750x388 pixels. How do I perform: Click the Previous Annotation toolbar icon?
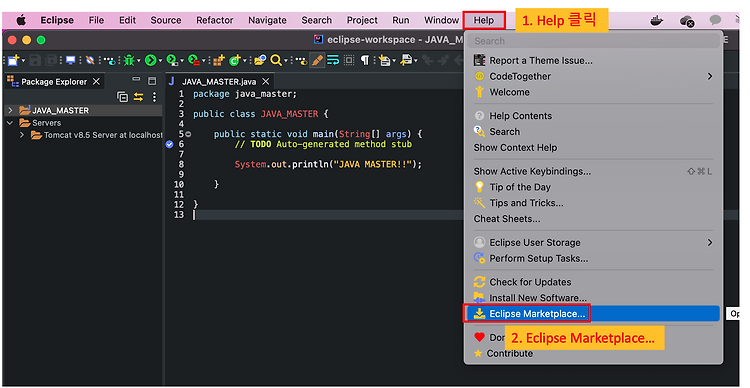[x=406, y=60]
